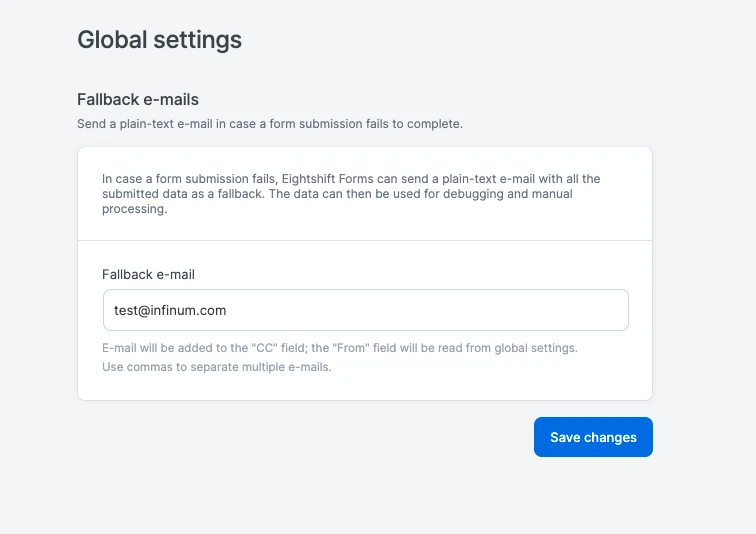Screen dimensions: 756x534
Task: Click the Save changes button
Action: pyautogui.click(x=593, y=437)
